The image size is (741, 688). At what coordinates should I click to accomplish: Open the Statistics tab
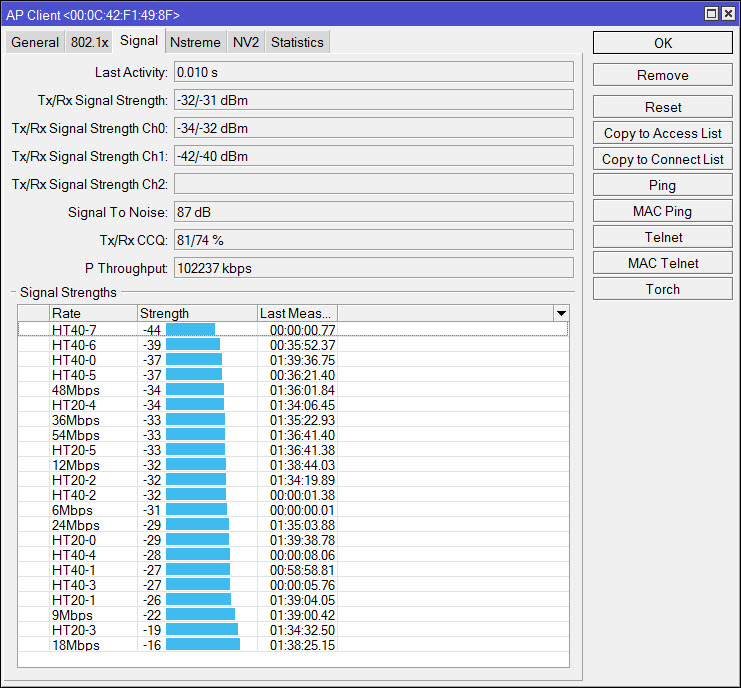pyautogui.click(x=297, y=42)
